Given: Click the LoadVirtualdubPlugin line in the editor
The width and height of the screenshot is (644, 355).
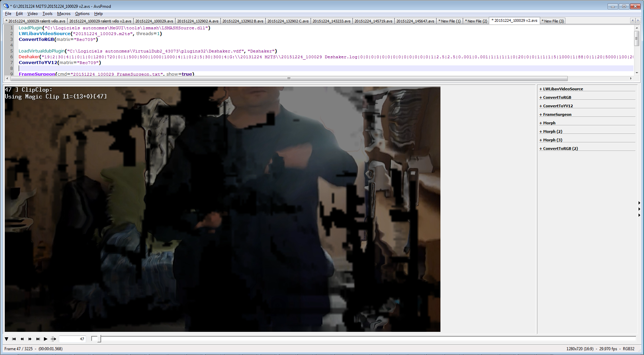Looking at the screenshot, I should click(x=148, y=51).
